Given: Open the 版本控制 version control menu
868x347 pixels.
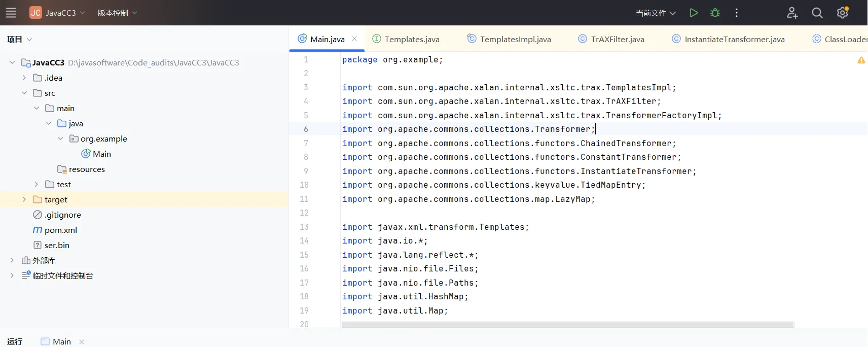Looking at the screenshot, I should (117, 13).
